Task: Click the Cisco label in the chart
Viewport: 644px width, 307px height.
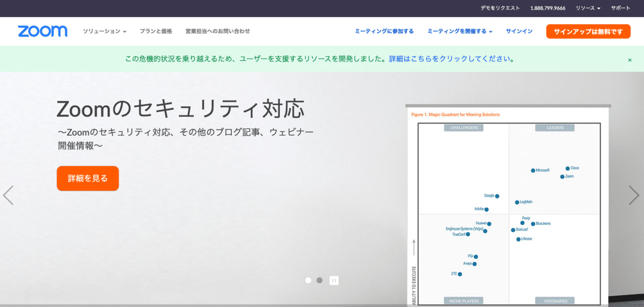Action: (x=575, y=168)
